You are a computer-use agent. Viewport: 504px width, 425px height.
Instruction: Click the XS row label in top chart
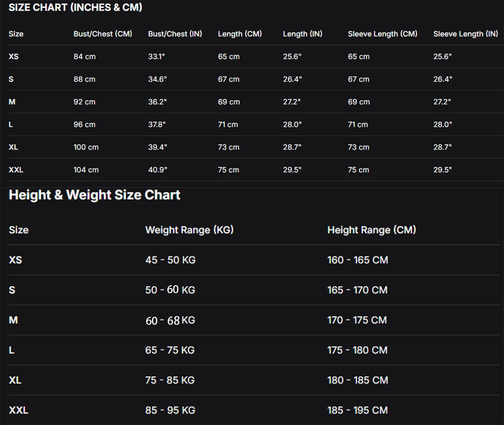tap(14, 57)
